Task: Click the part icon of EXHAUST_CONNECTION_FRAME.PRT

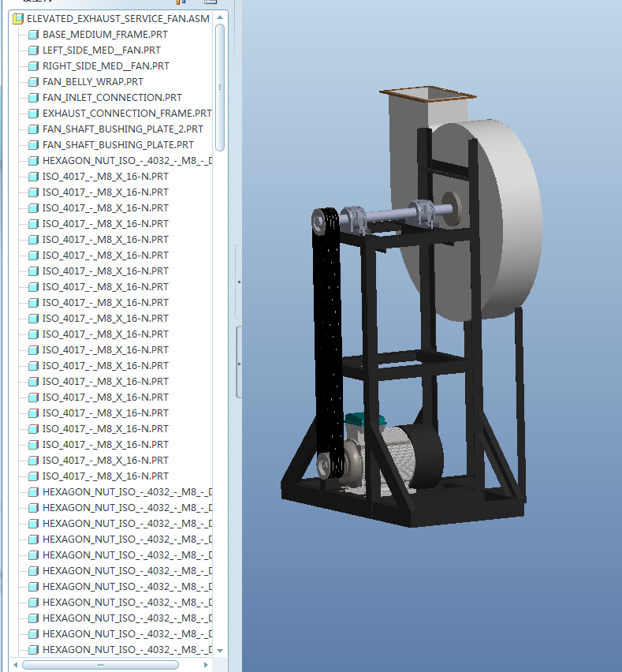Action: point(33,114)
